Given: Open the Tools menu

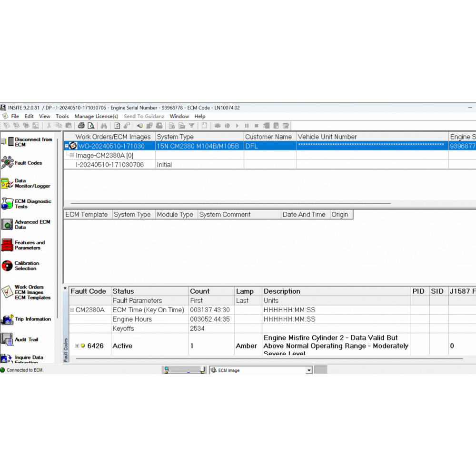Looking at the screenshot, I should point(62,116).
